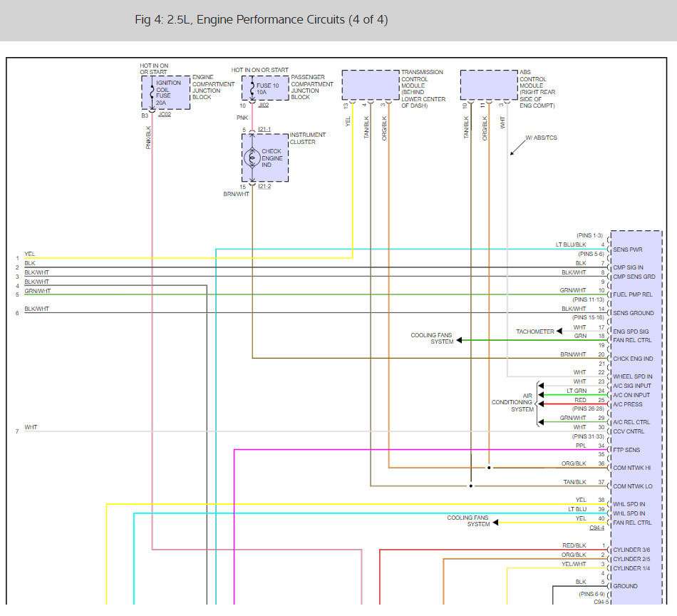Click the W/ ABS/TCS pointer arrow
Viewport: 677px width, 616px height.
coord(518,146)
